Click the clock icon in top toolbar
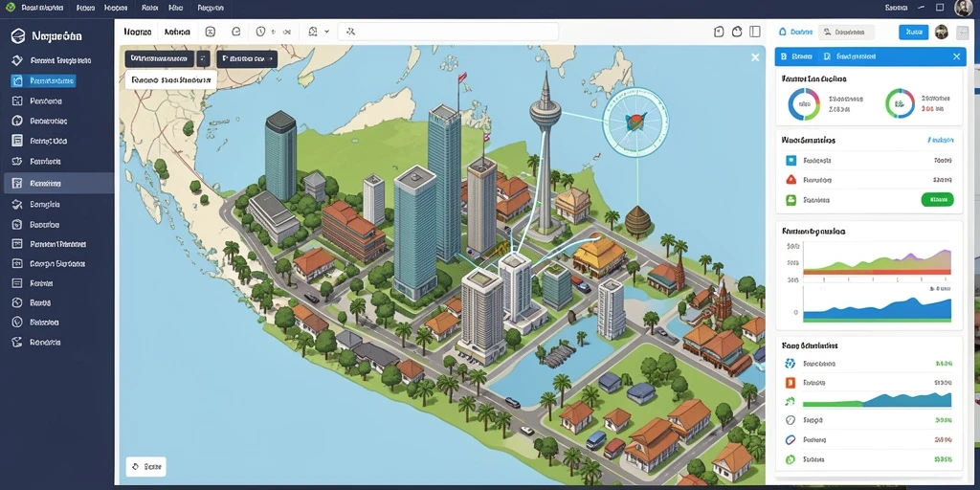Screen dimensions: 980x490 pos(260,32)
